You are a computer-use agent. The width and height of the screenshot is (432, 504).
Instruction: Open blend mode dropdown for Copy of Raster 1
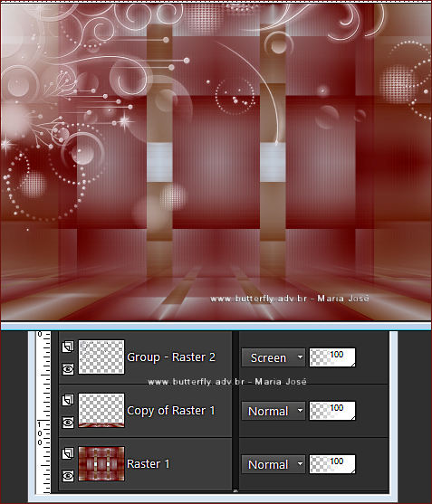pos(274,411)
